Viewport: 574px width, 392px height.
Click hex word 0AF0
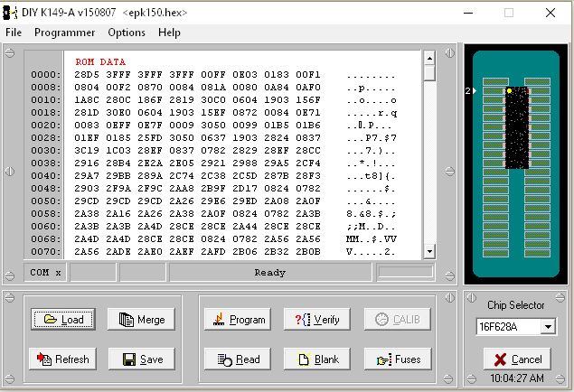click(x=308, y=88)
